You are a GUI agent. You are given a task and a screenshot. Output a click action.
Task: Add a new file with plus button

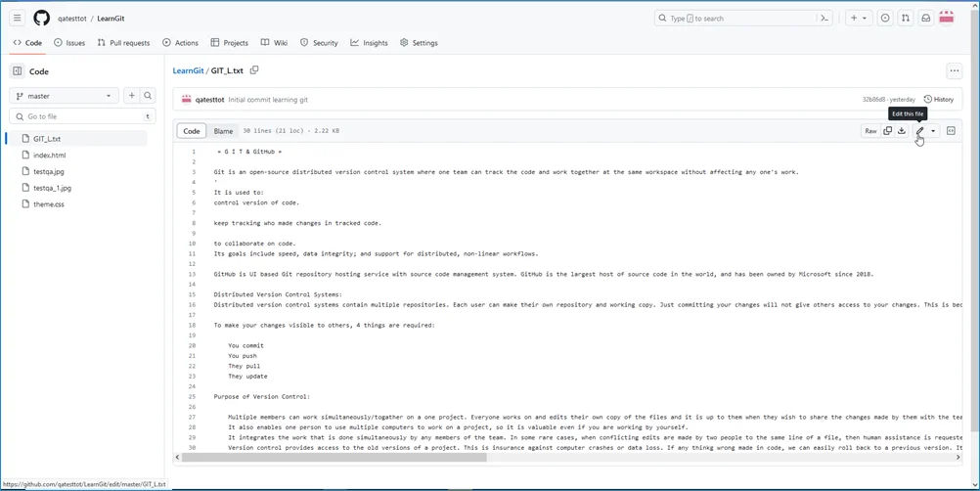point(131,96)
